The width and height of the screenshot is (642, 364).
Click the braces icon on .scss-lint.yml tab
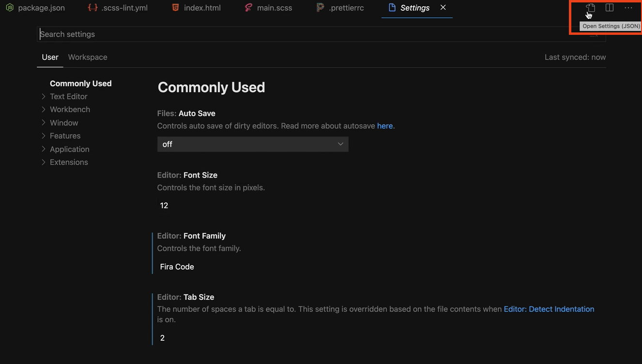pyautogui.click(x=92, y=8)
